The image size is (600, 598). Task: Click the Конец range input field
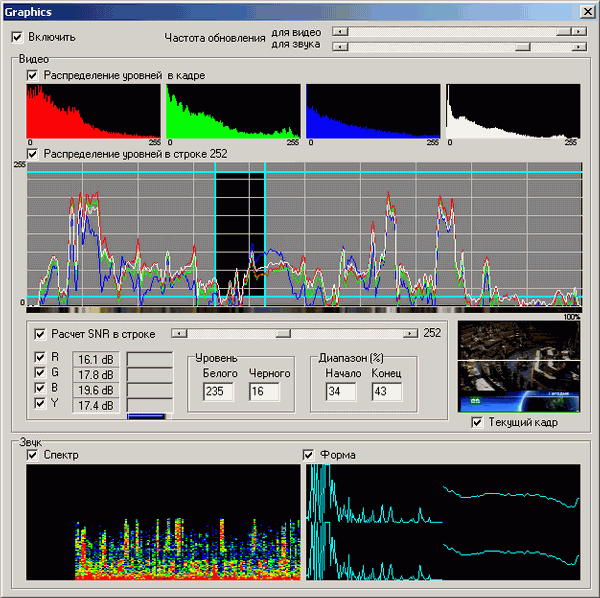(386, 393)
